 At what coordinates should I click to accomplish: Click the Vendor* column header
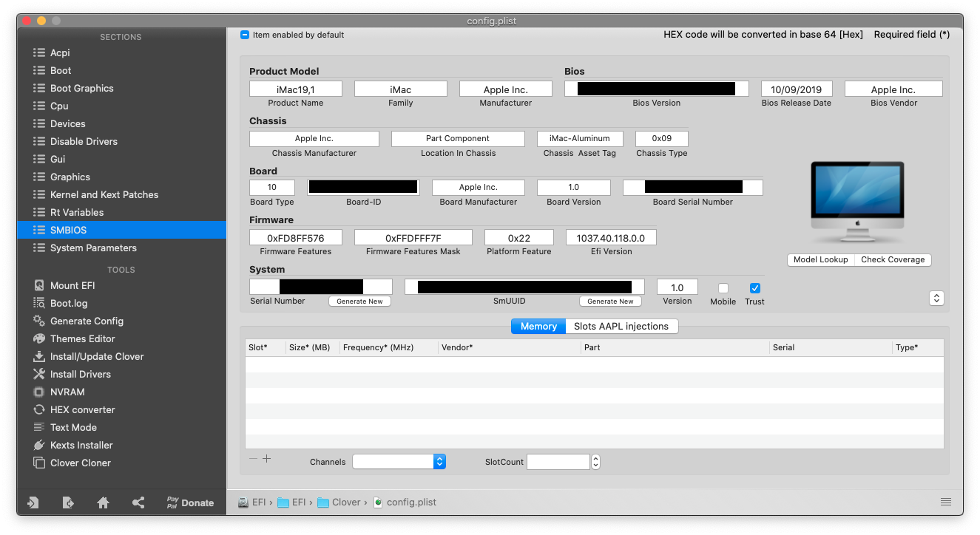click(x=510, y=347)
